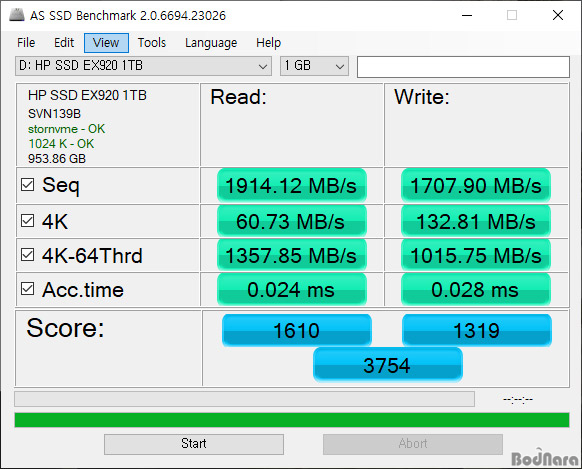Close the AS SSD Benchmark window
The image size is (582, 469).
coord(558,15)
